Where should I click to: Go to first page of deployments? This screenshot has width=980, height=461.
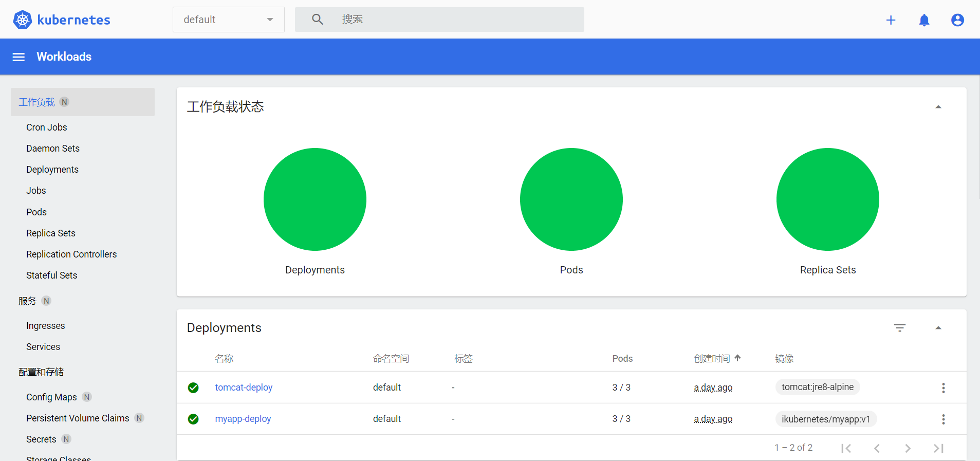(x=846, y=448)
